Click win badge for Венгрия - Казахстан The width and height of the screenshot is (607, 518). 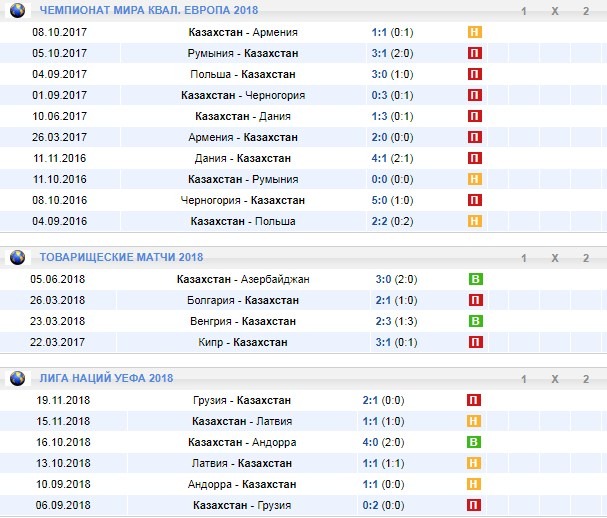(x=476, y=321)
